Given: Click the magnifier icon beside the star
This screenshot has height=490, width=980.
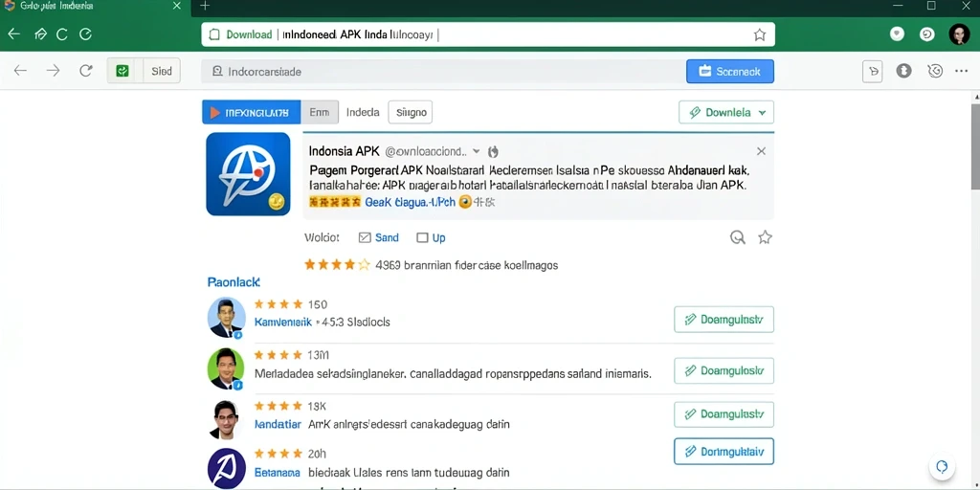Looking at the screenshot, I should click(x=738, y=237).
